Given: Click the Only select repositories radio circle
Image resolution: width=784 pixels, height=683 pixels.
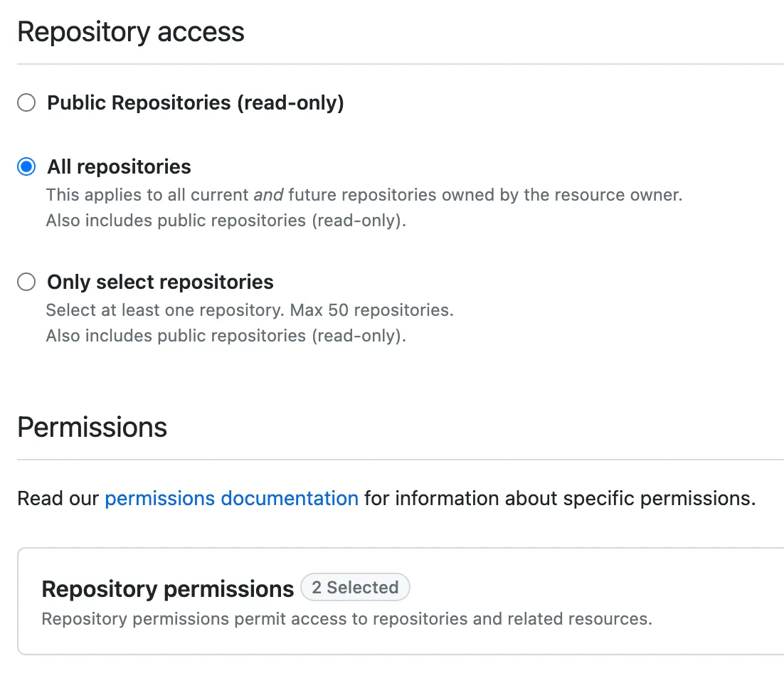Looking at the screenshot, I should click(x=26, y=282).
